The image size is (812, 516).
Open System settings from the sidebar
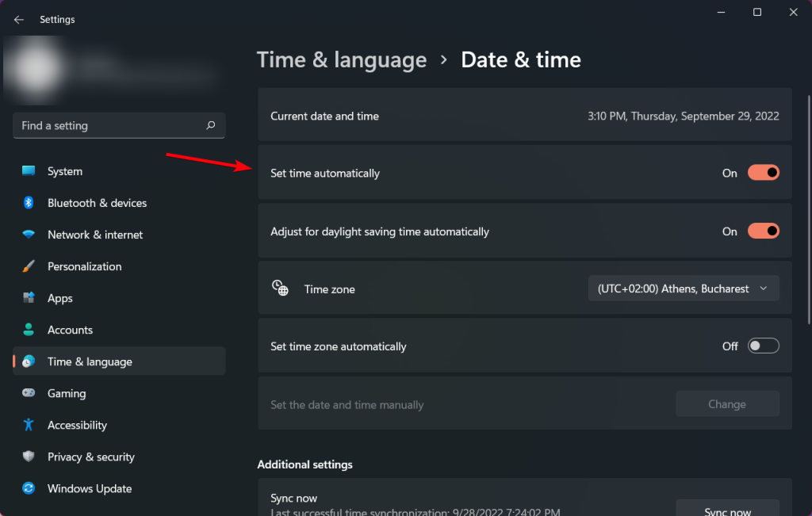[29, 171]
